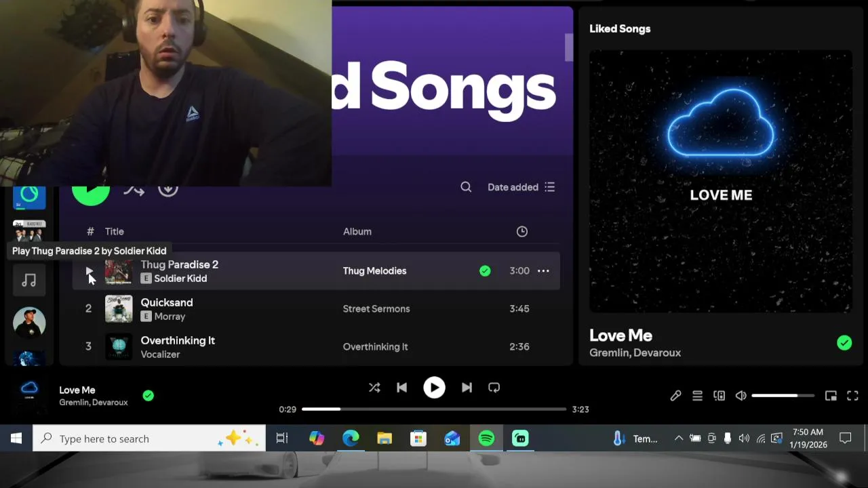Open the Street Sermons album link
Viewport: 868px width, 488px height.
pos(376,308)
